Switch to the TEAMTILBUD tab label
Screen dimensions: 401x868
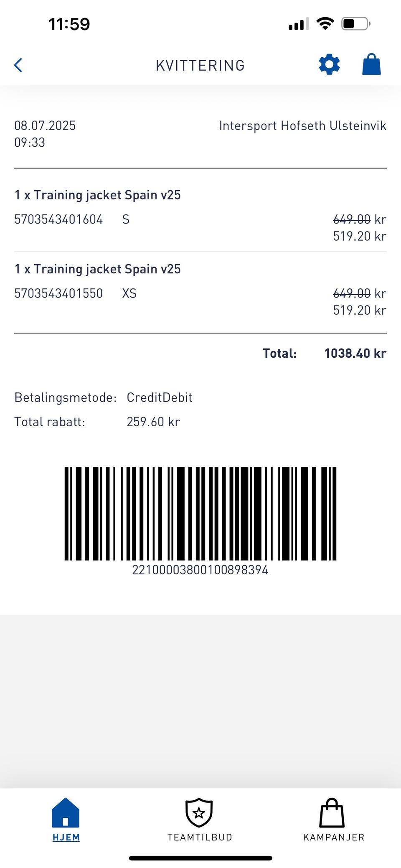pyautogui.click(x=200, y=837)
